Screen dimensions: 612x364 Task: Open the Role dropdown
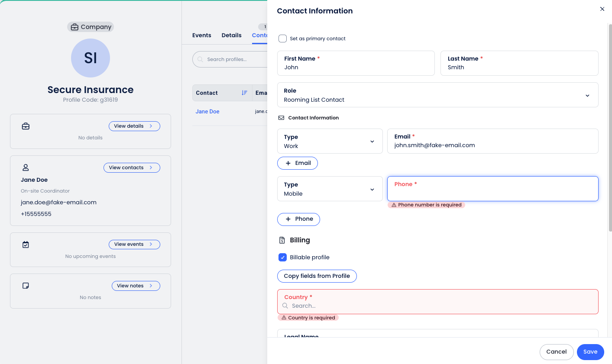(437, 95)
